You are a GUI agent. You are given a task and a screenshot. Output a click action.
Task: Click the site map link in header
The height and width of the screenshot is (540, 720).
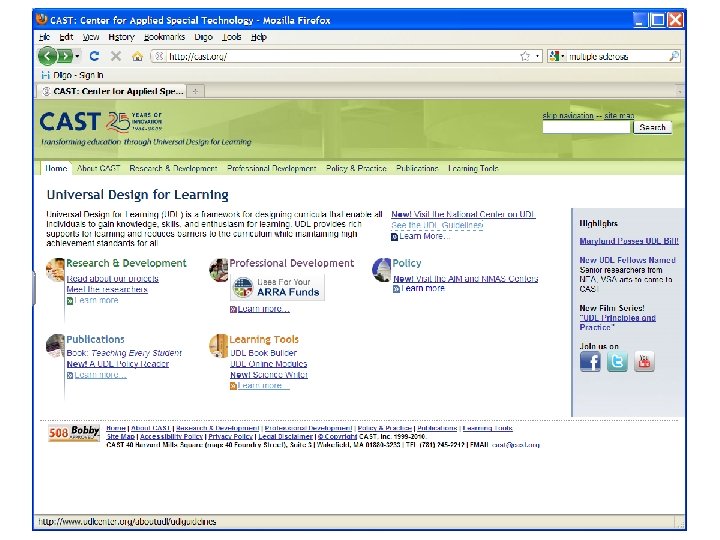[x=619, y=115]
